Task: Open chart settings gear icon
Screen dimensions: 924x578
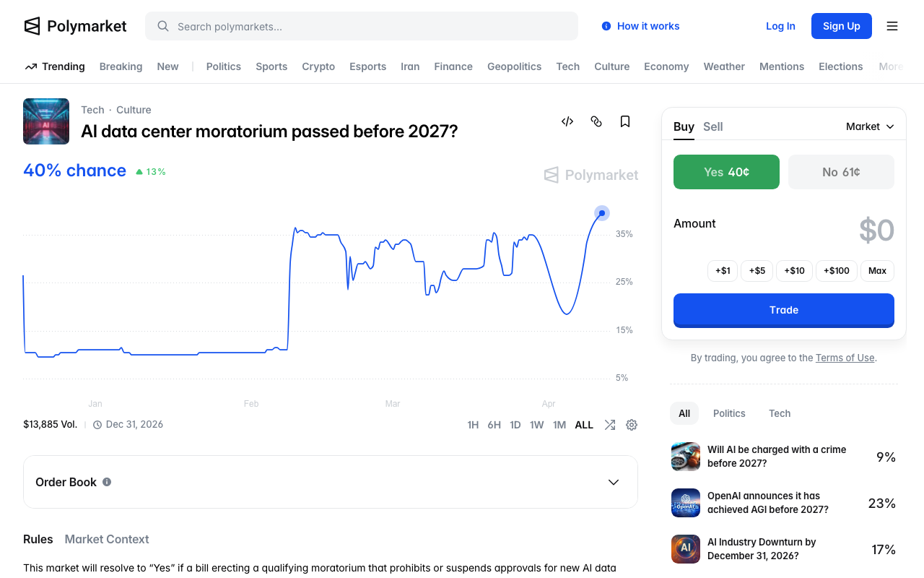Action: 632,425
